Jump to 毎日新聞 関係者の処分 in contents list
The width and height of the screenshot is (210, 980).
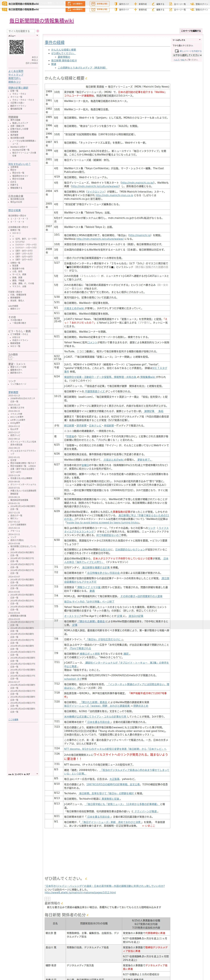coord(64,60)
